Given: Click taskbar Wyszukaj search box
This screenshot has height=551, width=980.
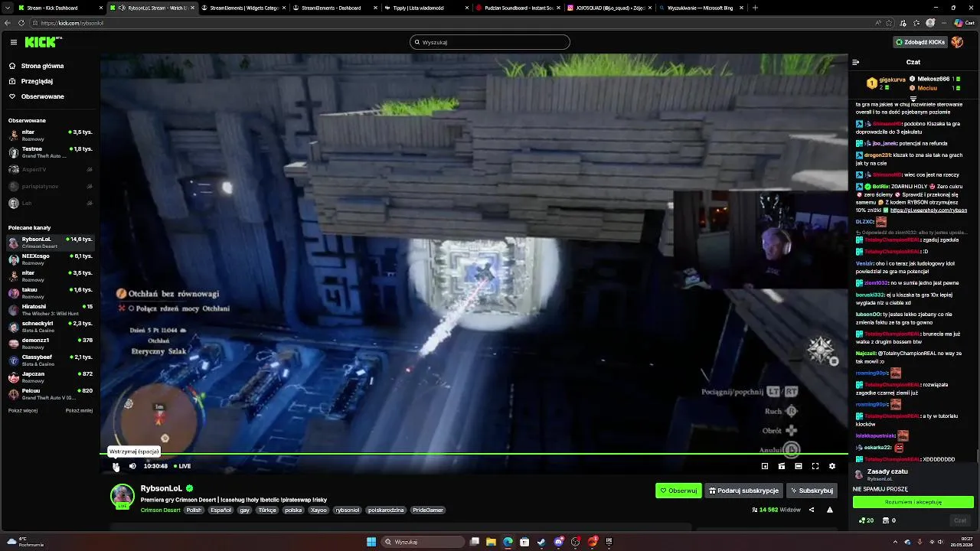Looking at the screenshot, I should pos(424,542).
